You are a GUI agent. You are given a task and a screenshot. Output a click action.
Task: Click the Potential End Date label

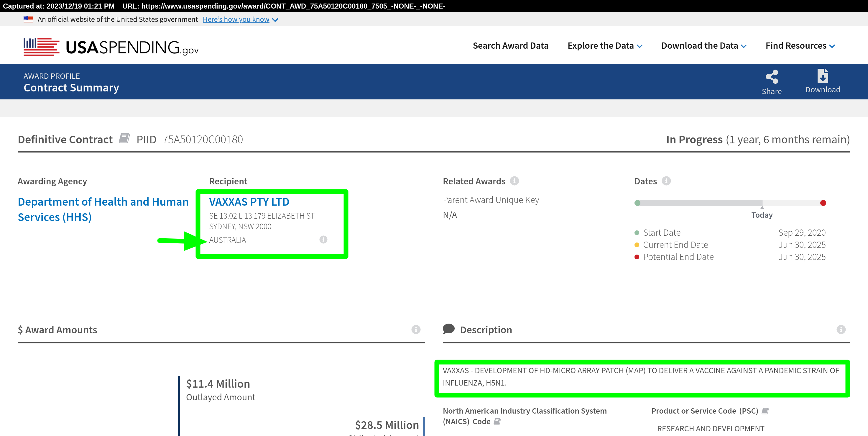pyautogui.click(x=678, y=257)
